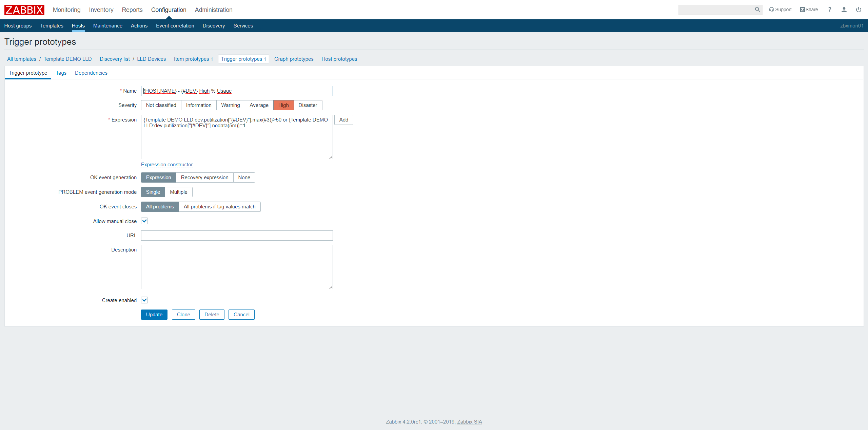Switch to the Tags tab
Image resolution: width=868 pixels, height=430 pixels.
pyautogui.click(x=61, y=73)
